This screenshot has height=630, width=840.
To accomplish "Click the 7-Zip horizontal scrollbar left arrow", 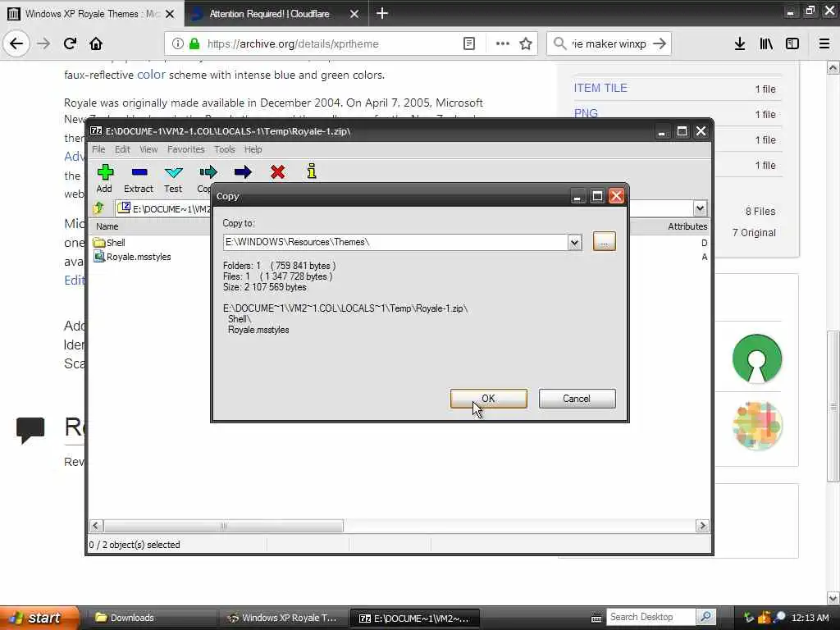I will click(x=96, y=526).
